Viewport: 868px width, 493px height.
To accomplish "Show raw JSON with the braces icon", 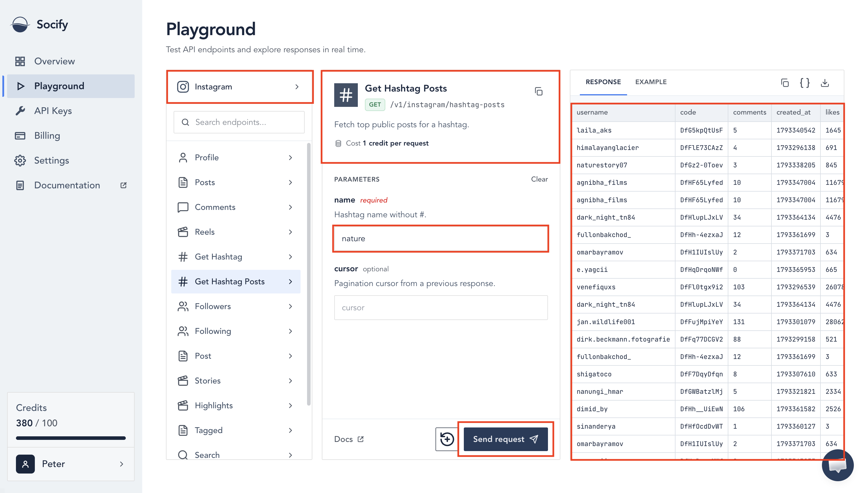I will point(804,83).
